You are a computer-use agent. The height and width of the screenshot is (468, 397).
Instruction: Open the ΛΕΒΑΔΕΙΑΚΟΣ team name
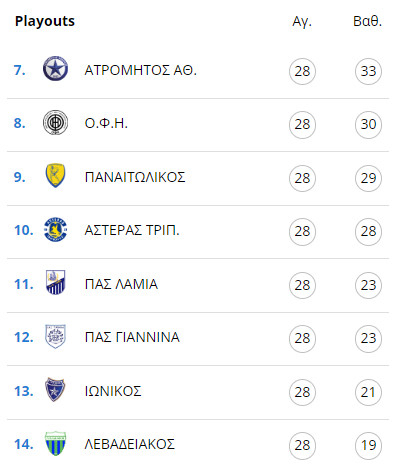pyautogui.click(x=130, y=444)
